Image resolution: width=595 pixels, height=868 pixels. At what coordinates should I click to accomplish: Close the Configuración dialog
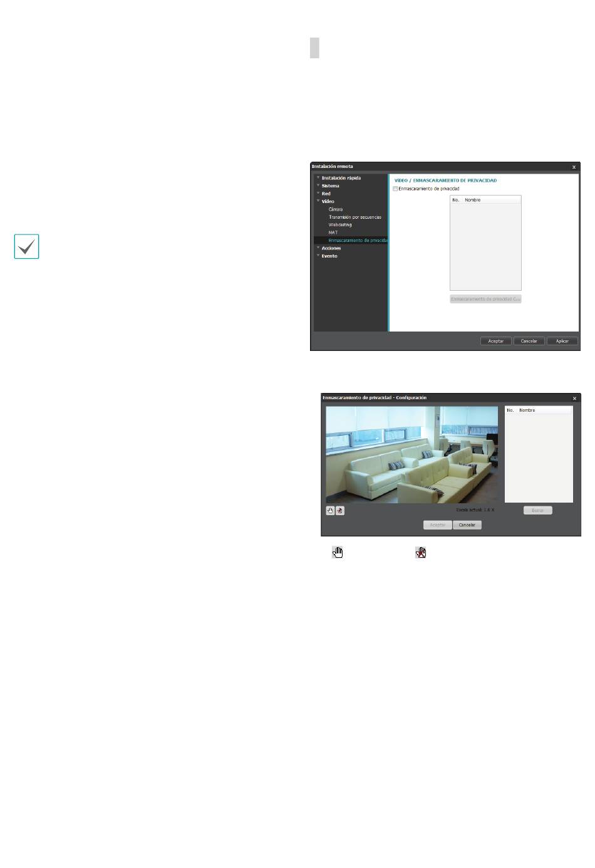pyautogui.click(x=574, y=398)
